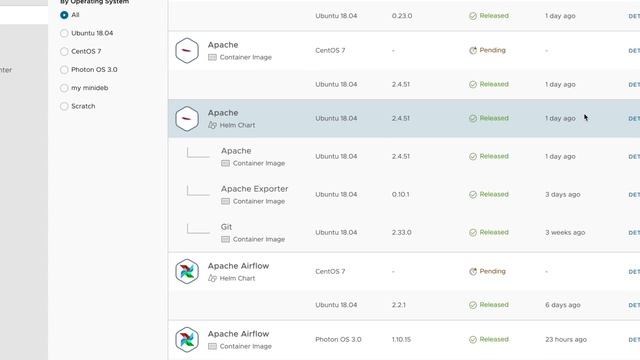Screen dimensions: 640x360
Task: Click Container Image icon under Apache CentOS entry
Action: tap(212, 58)
